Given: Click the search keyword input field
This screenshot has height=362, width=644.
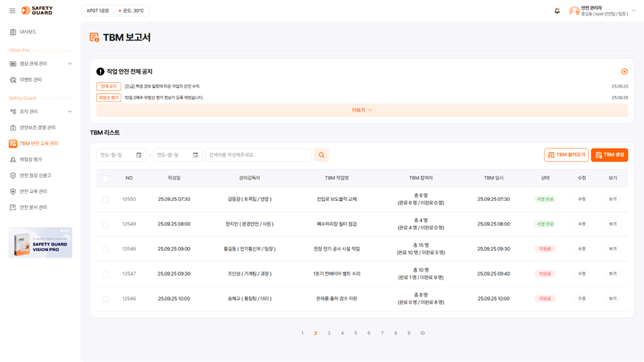Looking at the screenshot, I should point(258,155).
